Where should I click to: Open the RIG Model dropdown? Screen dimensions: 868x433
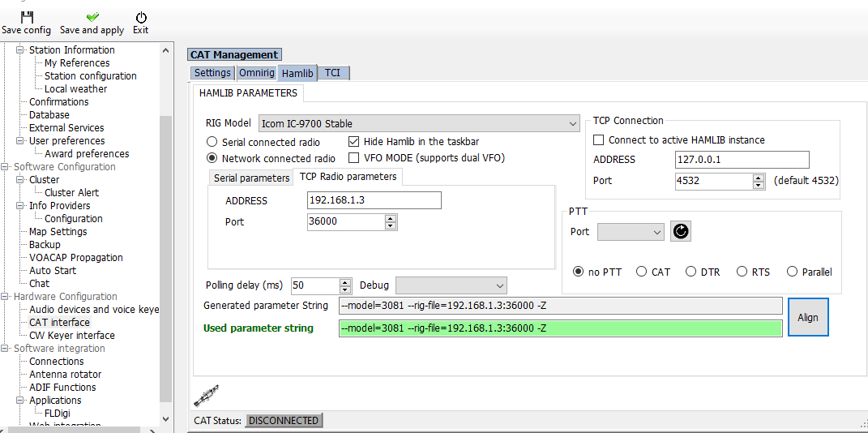click(x=419, y=124)
